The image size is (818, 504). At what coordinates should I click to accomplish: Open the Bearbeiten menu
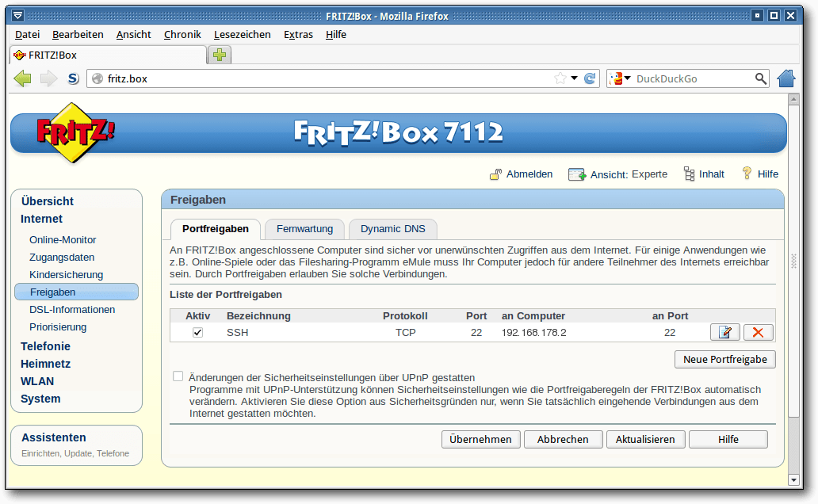tap(78, 34)
